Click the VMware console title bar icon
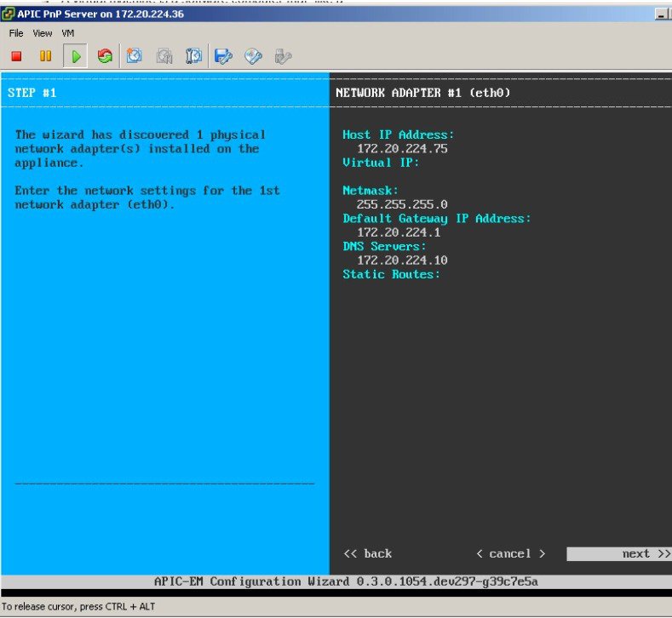This screenshot has width=672, height=618. pos(8,14)
